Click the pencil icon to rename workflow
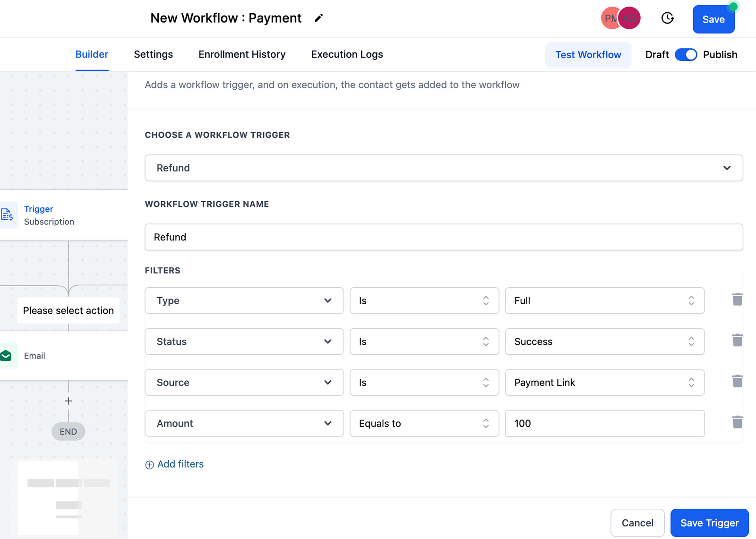 tap(318, 18)
